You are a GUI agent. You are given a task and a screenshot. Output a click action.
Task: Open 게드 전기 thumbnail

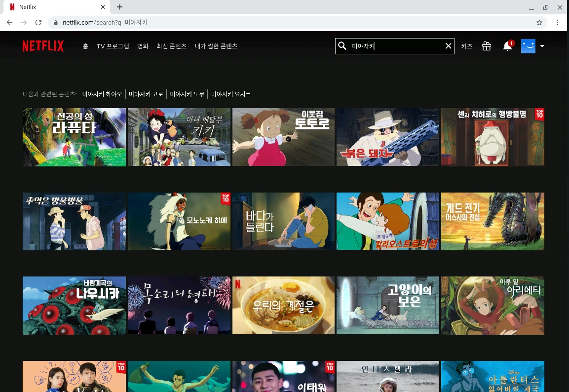tap(493, 221)
